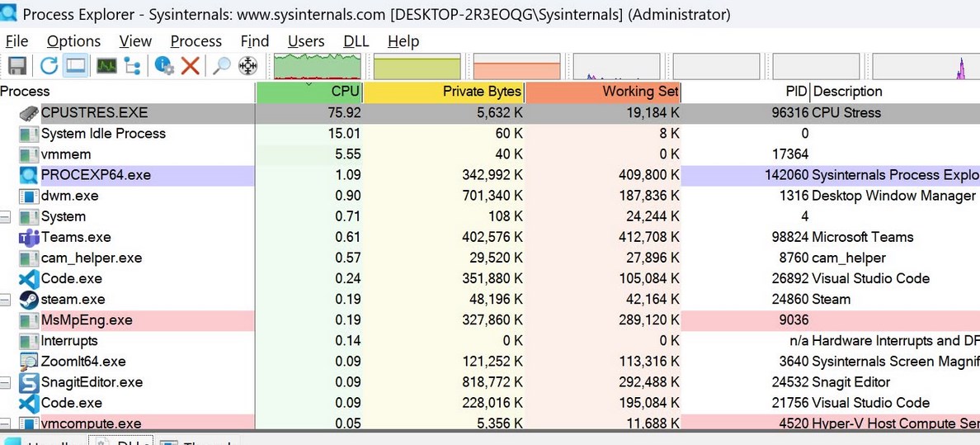Click the yellow commit history graph
The image size is (980, 445).
click(417, 66)
